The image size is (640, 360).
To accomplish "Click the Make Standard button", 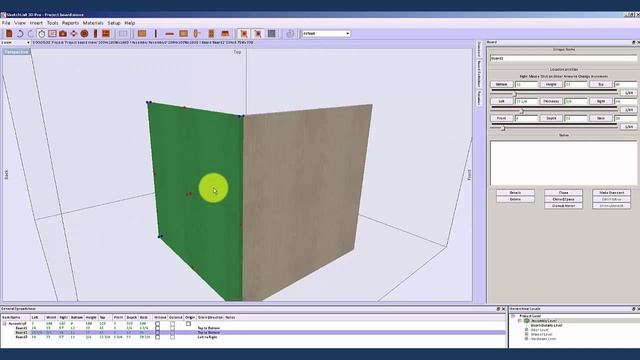I will (x=611, y=193).
